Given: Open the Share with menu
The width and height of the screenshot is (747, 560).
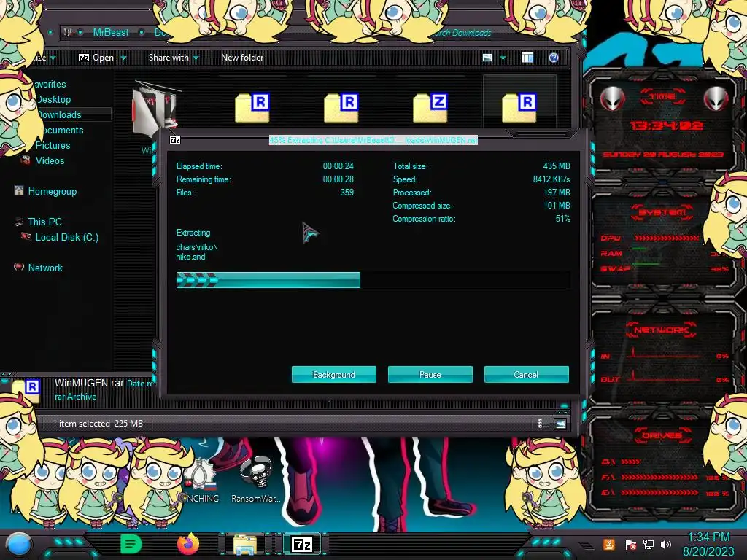Looking at the screenshot, I should 174,58.
